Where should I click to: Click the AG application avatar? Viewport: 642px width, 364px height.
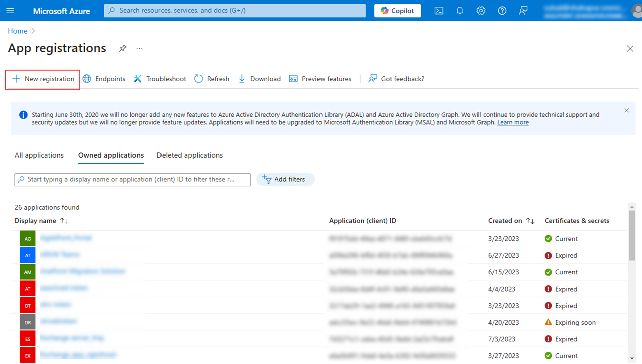point(28,239)
